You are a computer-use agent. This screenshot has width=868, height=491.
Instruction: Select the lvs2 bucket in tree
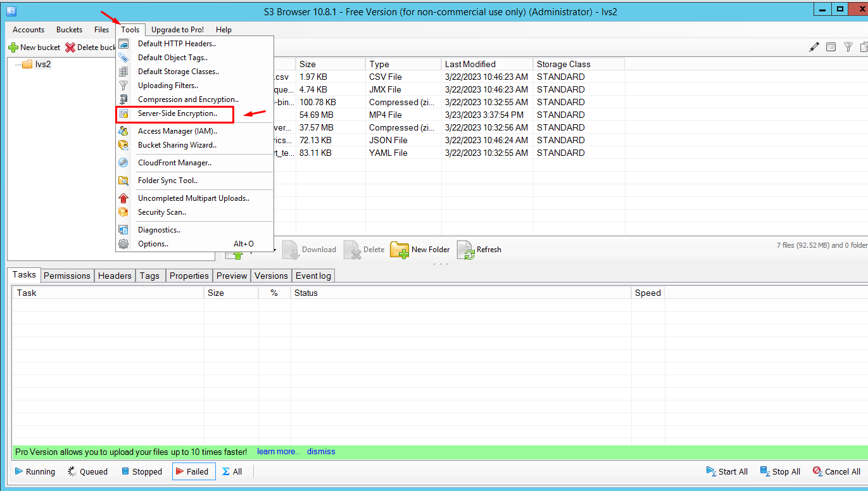(43, 64)
